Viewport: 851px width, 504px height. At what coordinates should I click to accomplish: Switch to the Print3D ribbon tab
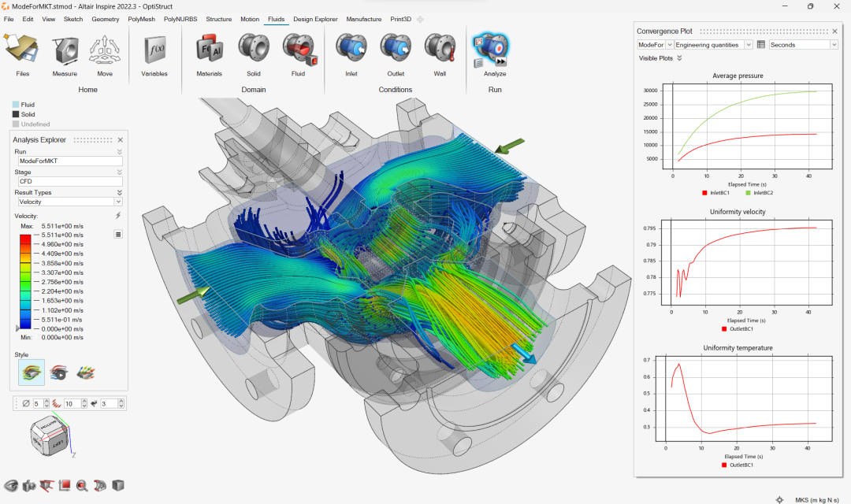[400, 19]
